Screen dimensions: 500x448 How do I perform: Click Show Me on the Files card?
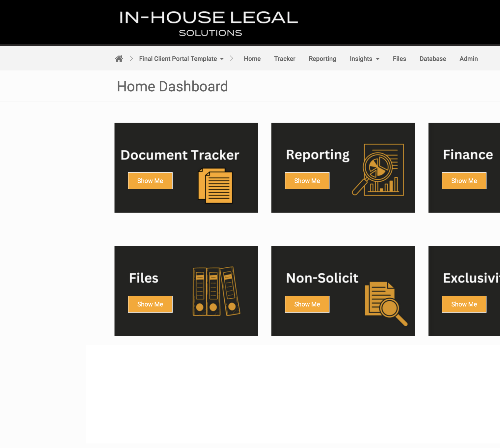point(150,304)
